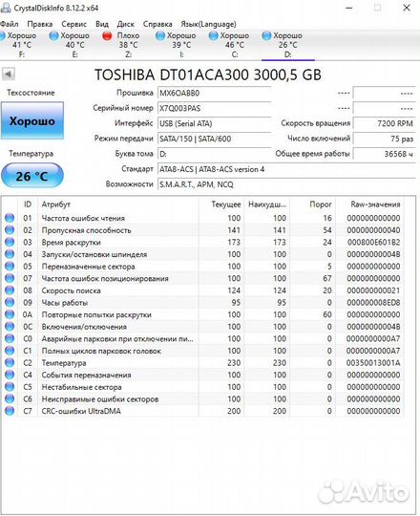Click the Текущее column header
The width and height of the screenshot is (420, 516).
(x=221, y=204)
